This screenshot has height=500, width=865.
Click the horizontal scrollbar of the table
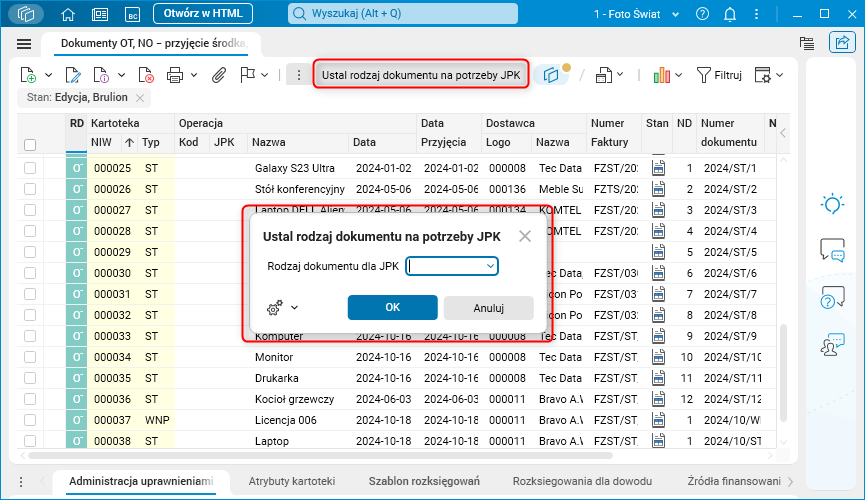click(x=320, y=456)
